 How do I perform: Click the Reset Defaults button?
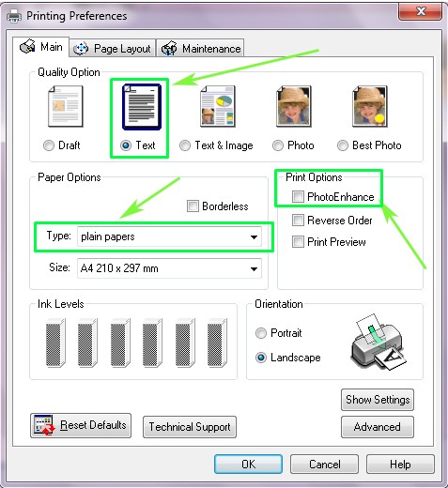click(x=81, y=426)
